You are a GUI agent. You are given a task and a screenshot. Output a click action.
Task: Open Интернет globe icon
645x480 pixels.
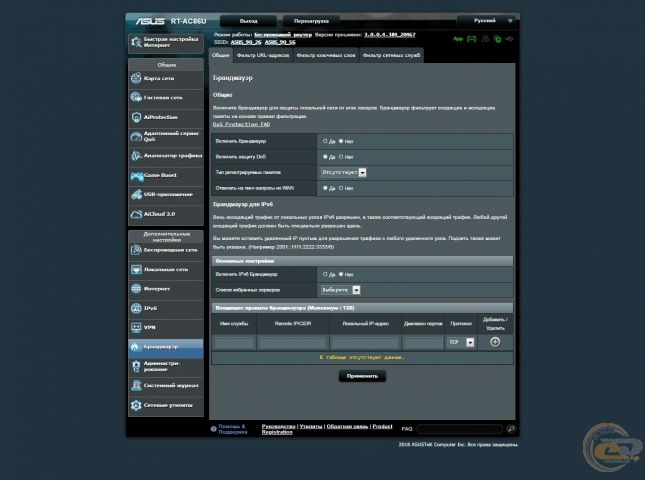(x=136, y=289)
